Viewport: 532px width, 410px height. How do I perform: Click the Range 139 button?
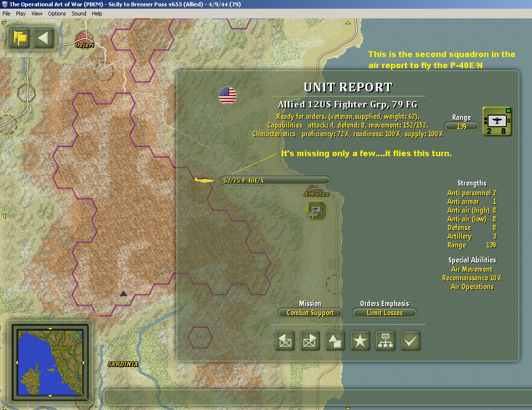[x=461, y=127]
